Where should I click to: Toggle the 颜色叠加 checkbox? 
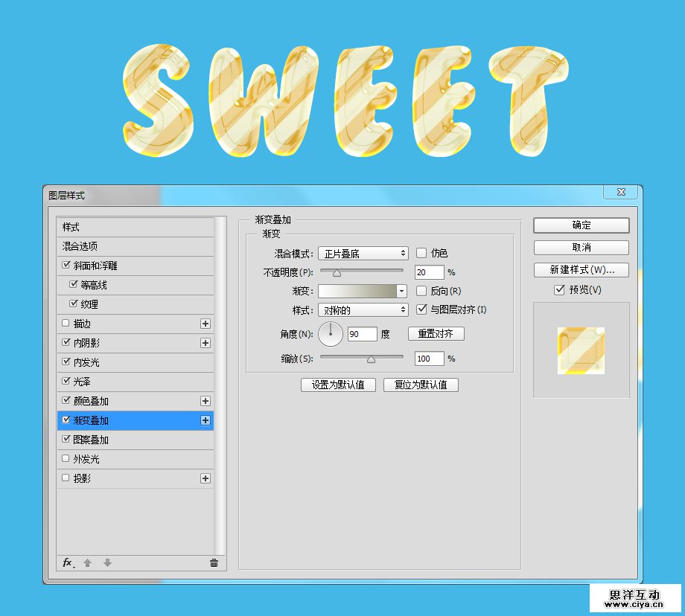click(66, 400)
